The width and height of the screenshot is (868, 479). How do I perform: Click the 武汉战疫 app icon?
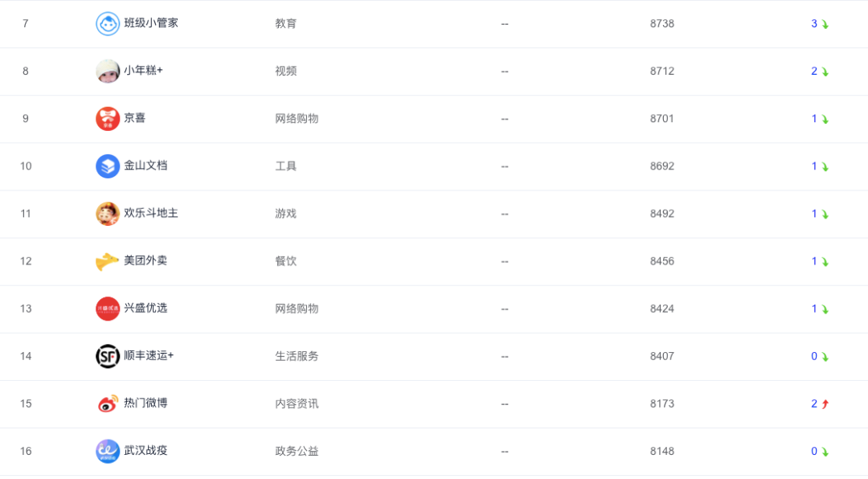(x=108, y=451)
